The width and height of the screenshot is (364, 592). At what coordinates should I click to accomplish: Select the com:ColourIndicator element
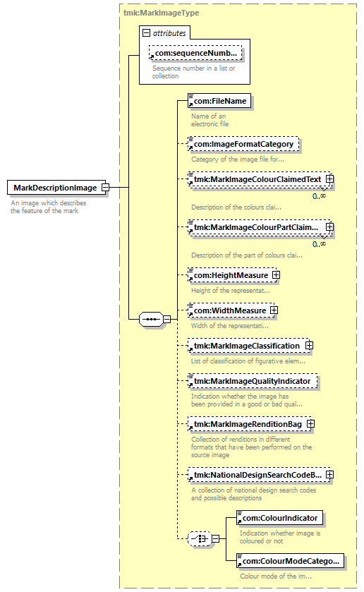280,518
